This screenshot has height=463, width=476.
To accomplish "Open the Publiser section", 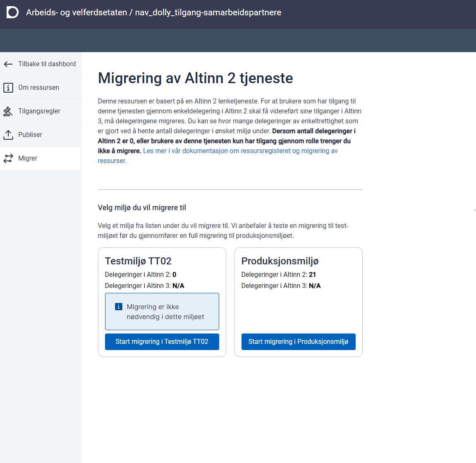I will pos(30,135).
